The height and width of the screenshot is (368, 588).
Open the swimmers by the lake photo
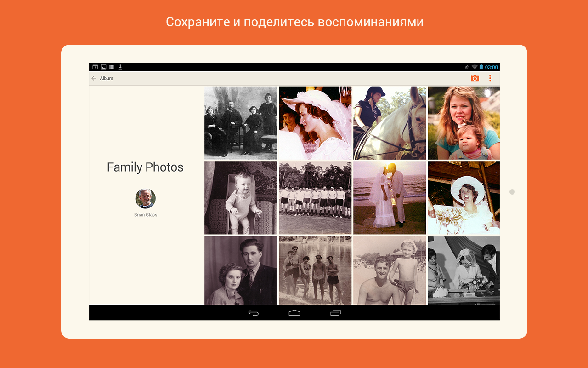315,270
